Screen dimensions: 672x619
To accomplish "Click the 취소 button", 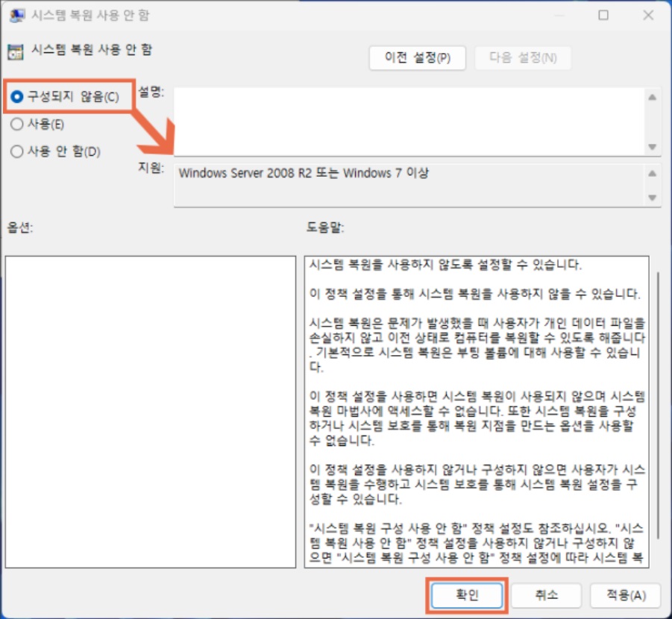I will 547,595.
